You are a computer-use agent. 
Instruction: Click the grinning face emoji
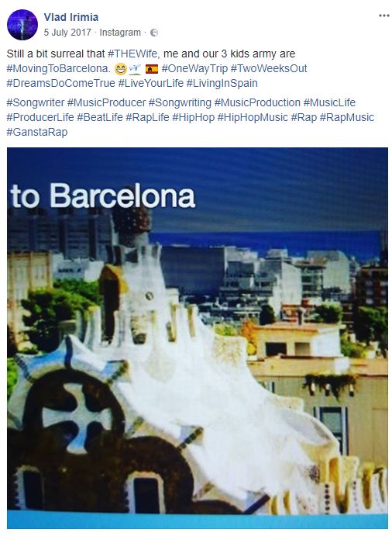121,69
